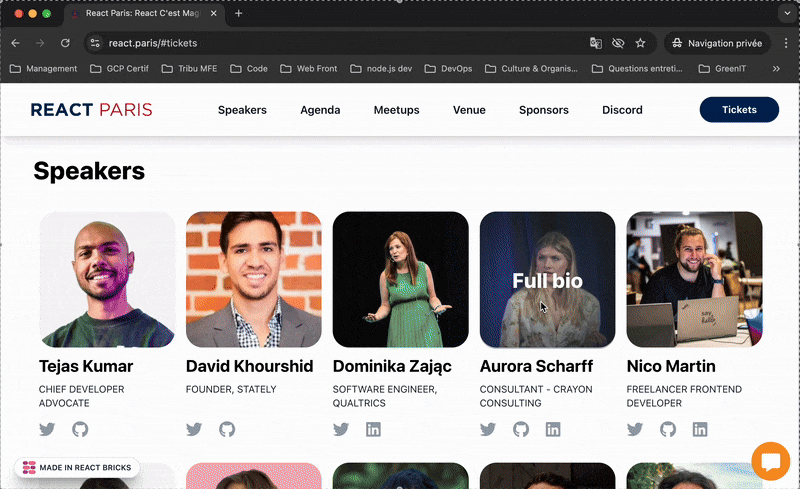This screenshot has height=489, width=800.
Task: Click the Navigation privée incognito button
Action: [x=717, y=43]
